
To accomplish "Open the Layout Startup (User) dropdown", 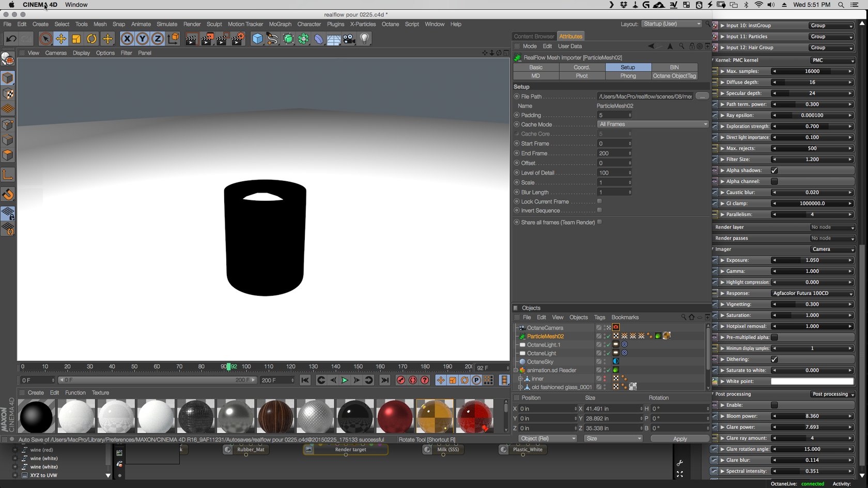I will point(671,24).
